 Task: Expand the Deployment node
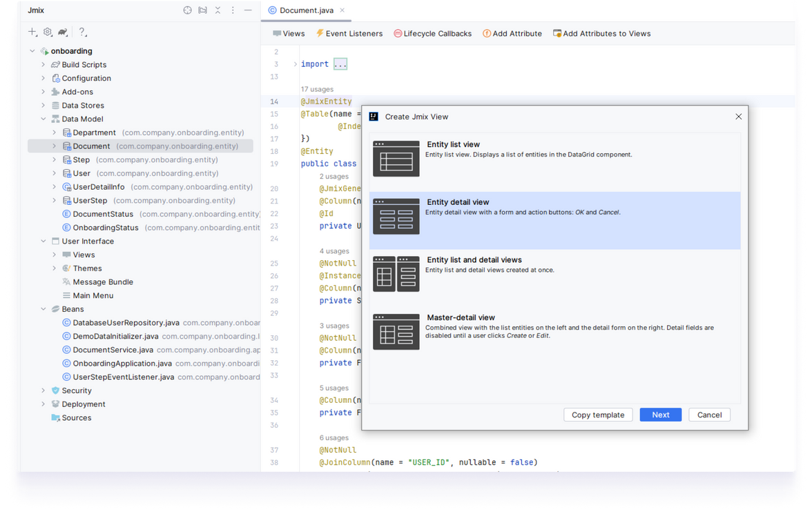pyautogui.click(x=43, y=404)
